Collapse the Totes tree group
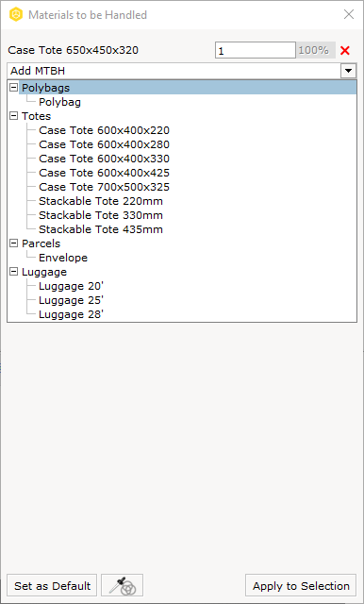The image size is (364, 604). (13, 116)
